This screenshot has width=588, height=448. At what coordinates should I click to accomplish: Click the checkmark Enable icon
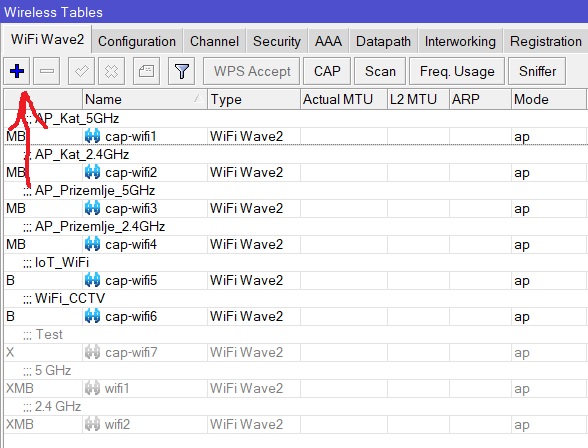pyautogui.click(x=81, y=71)
